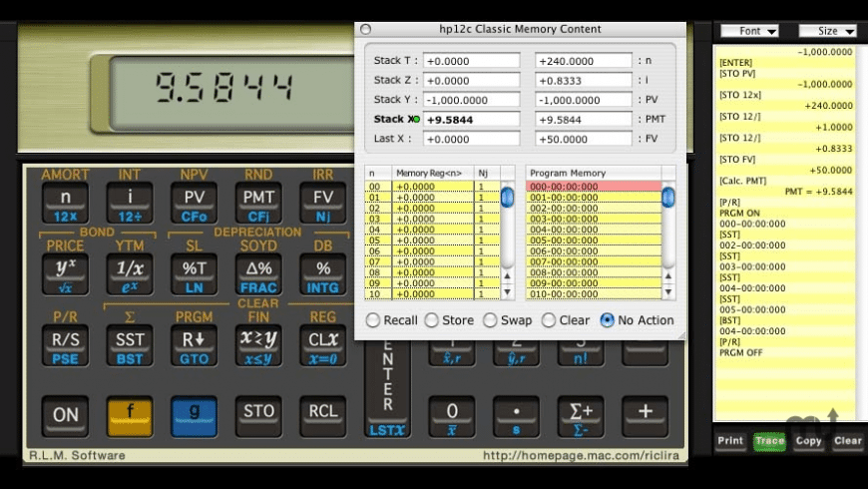868x489 pixels.
Task: Open the Size dropdown menu
Action: point(827,31)
